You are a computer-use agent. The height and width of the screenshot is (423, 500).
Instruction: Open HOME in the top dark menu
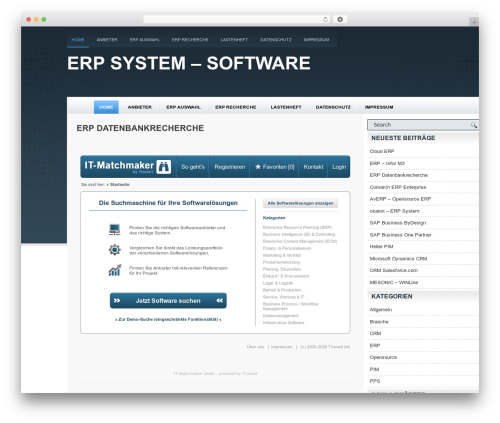[78, 40]
